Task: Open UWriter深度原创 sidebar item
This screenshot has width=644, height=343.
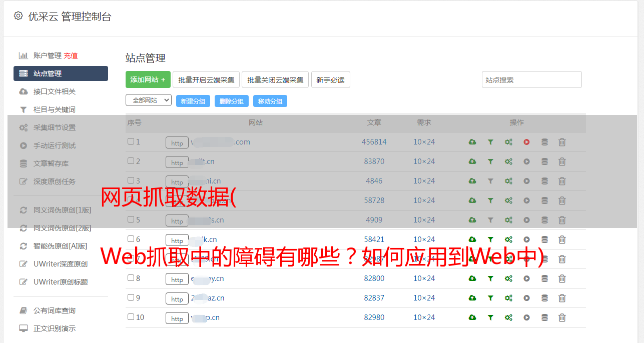Action: pos(61,264)
